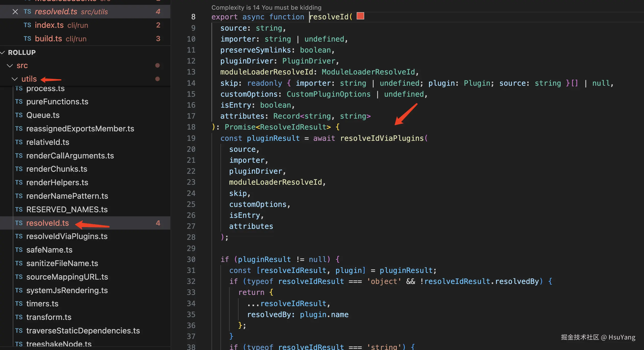The width and height of the screenshot is (644, 350).
Task: Click the TS icon of resolveId.ts in tree
Action: click(19, 223)
